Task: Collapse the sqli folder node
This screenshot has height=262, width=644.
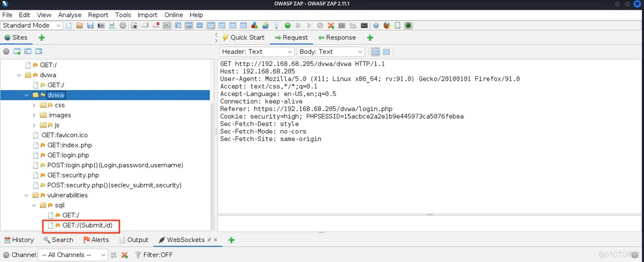Action: point(34,205)
